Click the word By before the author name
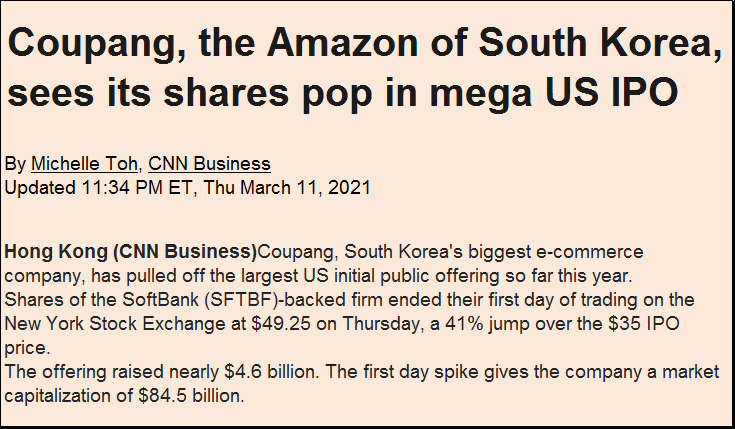735x429 pixels. 15,164
